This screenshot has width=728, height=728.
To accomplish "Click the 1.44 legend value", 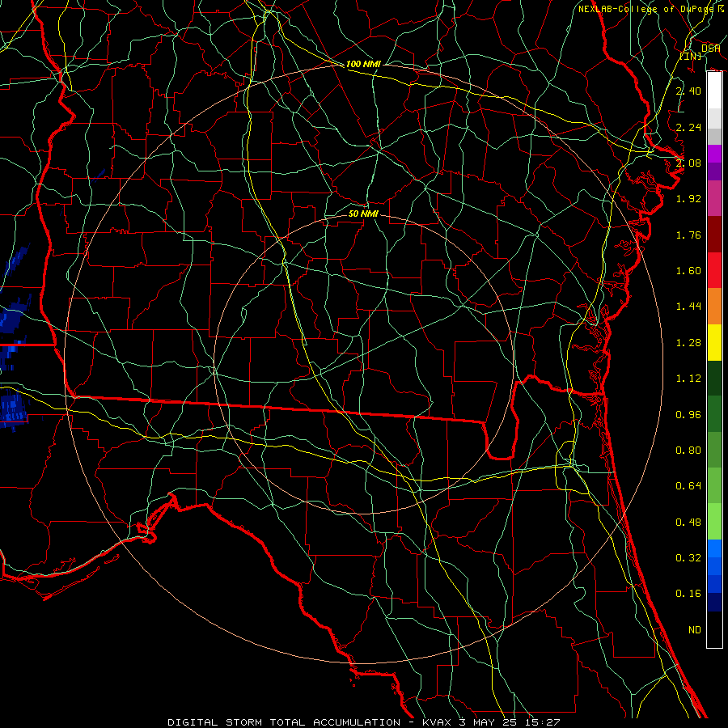I will tap(688, 307).
